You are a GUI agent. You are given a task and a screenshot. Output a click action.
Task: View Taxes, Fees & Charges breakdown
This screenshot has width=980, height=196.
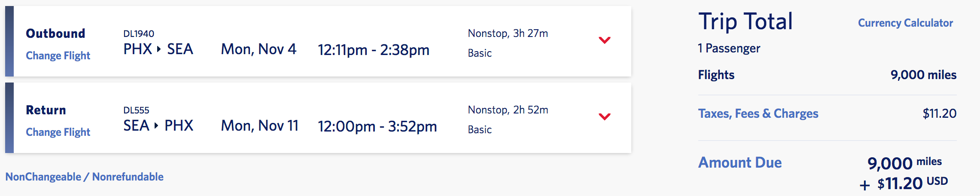pos(758,114)
